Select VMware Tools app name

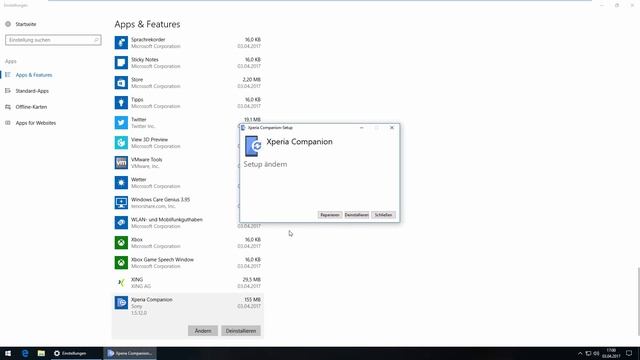click(147, 160)
